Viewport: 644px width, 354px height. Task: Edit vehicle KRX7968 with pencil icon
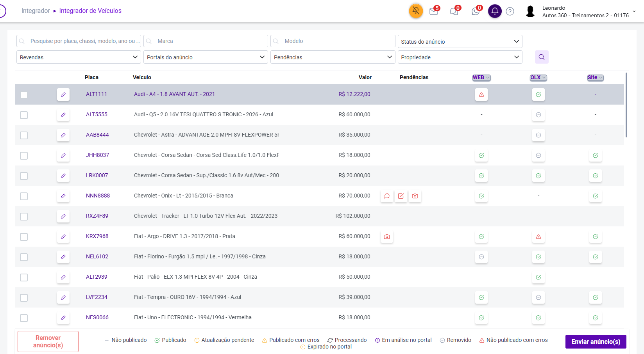(63, 237)
